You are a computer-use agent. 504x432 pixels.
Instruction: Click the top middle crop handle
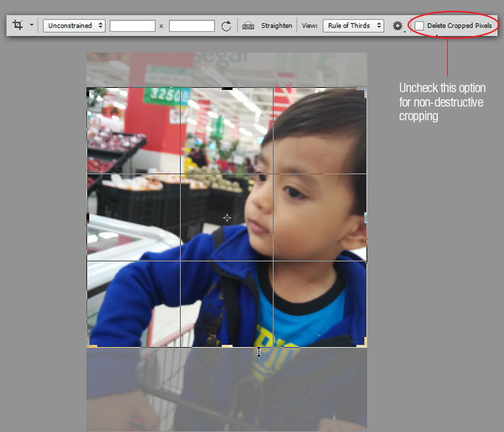click(x=227, y=89)
